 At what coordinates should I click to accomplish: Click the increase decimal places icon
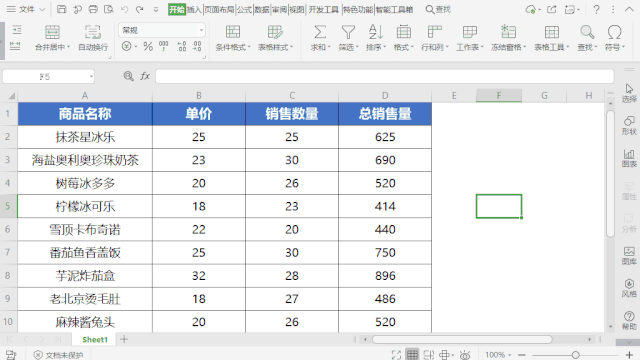pyautogui.click(x=182, y=46)
